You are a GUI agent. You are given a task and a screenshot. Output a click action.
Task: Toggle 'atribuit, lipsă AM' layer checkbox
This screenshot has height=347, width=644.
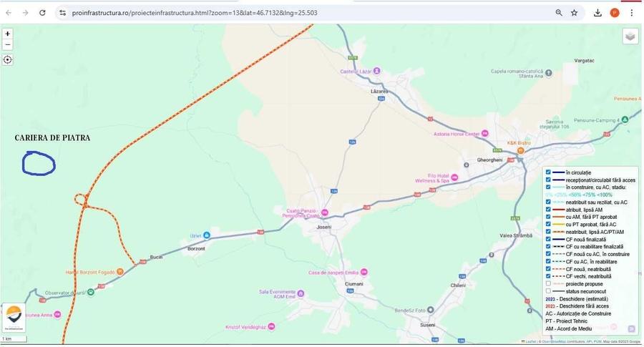tap(548, 210)
